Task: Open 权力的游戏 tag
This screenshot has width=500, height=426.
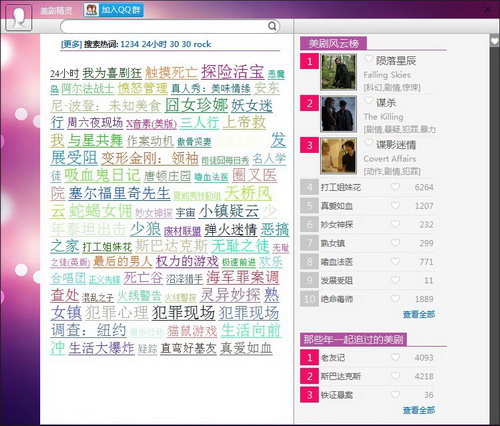Action: click(187, 261)
